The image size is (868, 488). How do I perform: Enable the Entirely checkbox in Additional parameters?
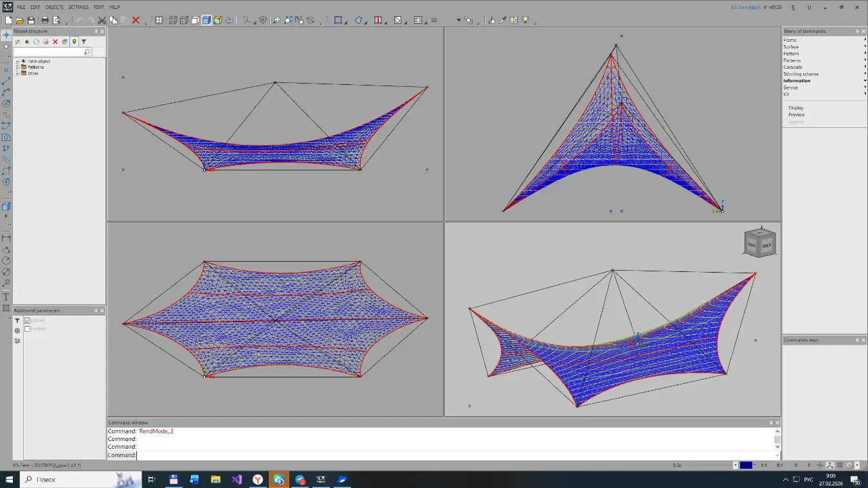27,320
